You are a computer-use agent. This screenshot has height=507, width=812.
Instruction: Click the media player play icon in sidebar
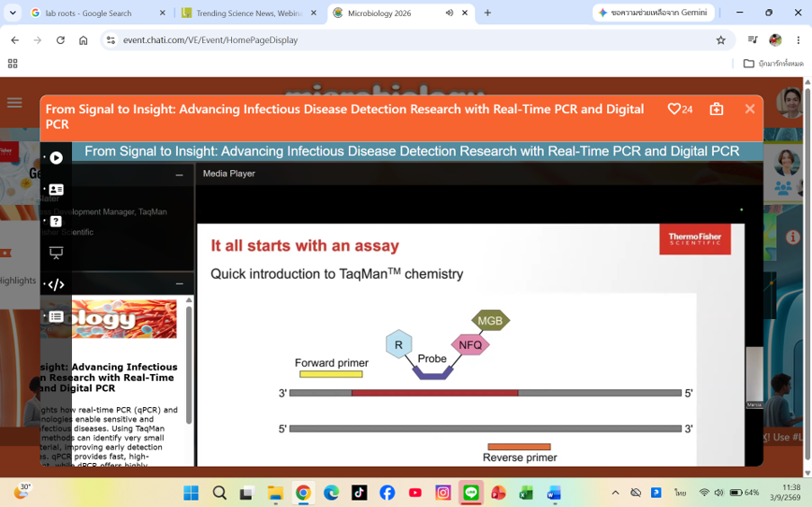click(56, 158)
